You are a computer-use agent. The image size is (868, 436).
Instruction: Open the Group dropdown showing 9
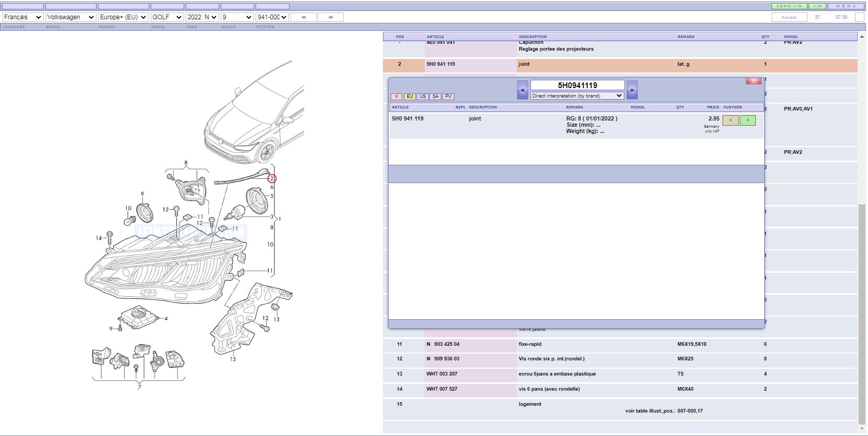click(x=237, y=17)
